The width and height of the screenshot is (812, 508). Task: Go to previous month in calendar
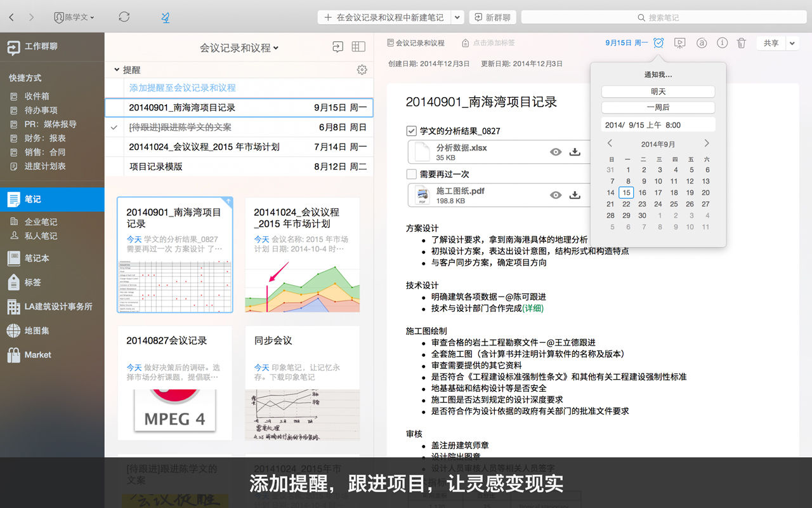(610, 144)
